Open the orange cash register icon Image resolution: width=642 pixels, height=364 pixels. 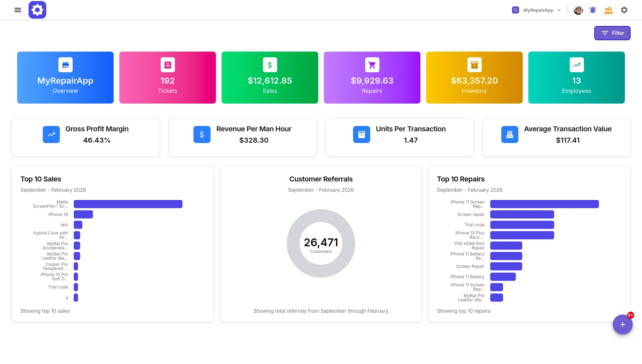coord(609,10)
